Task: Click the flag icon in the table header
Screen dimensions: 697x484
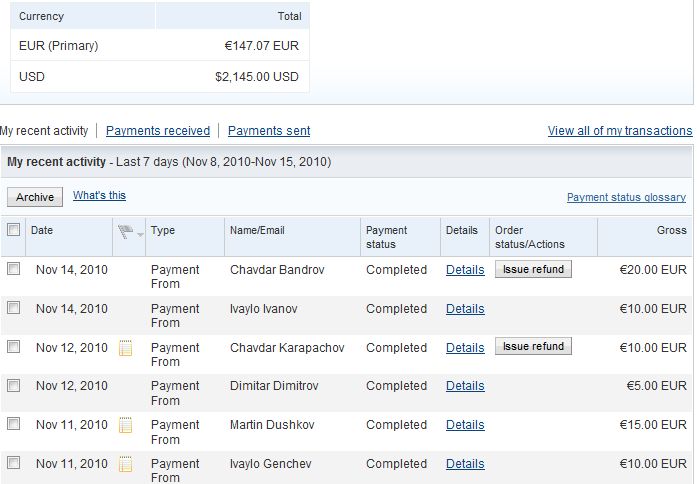Action: pyautogui.click(x=125, y=232)
